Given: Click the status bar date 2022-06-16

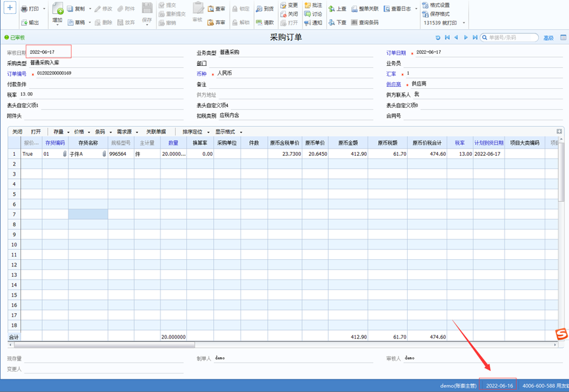Looking at the screenshot, I should [499, 385].
